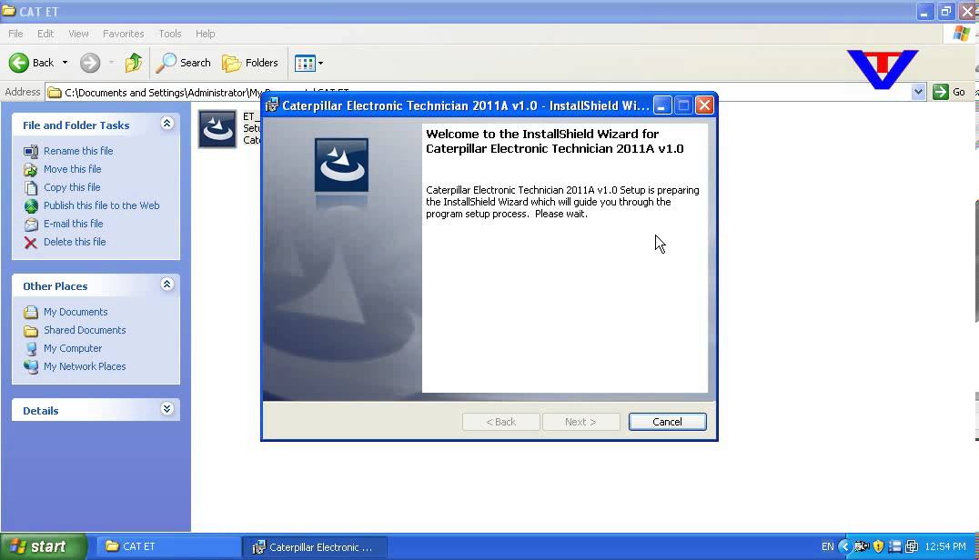Click the Forward navigation arrow

pyautogui.click(x=90, y=63)
